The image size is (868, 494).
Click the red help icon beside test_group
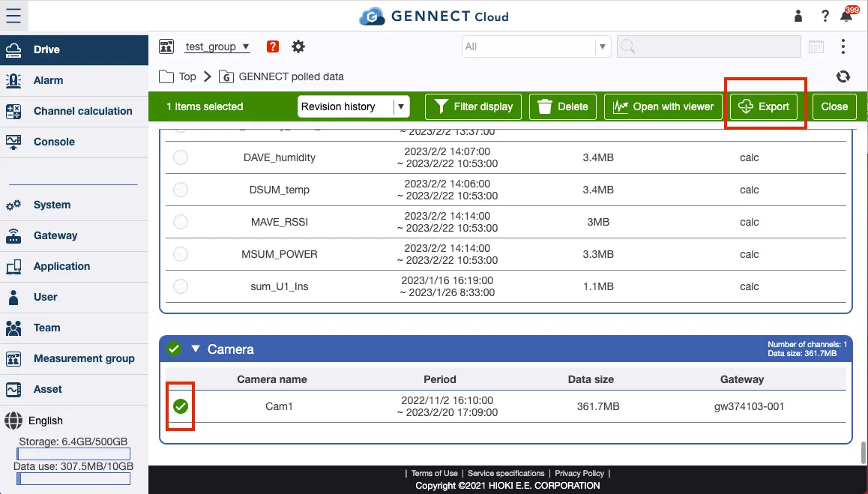(271, 46)
